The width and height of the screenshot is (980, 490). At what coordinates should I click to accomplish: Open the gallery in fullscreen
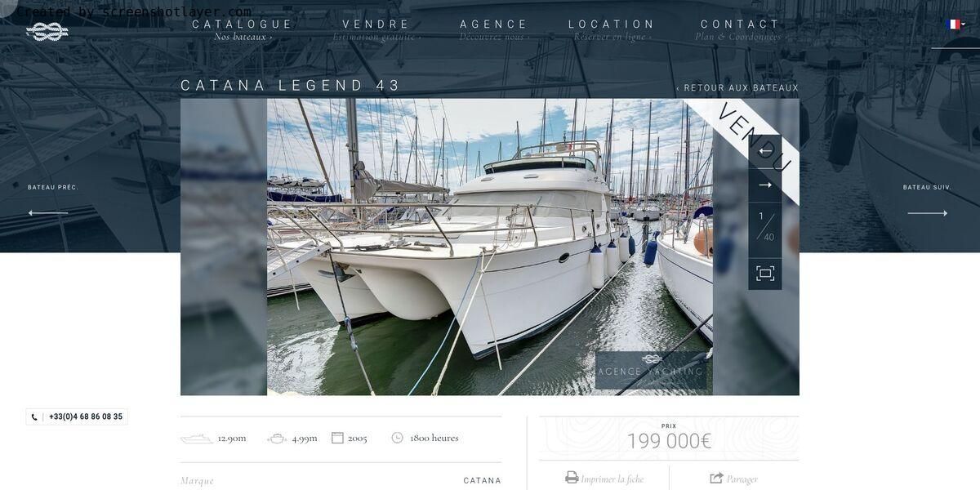pyautogui.click(x=765, y=274)
